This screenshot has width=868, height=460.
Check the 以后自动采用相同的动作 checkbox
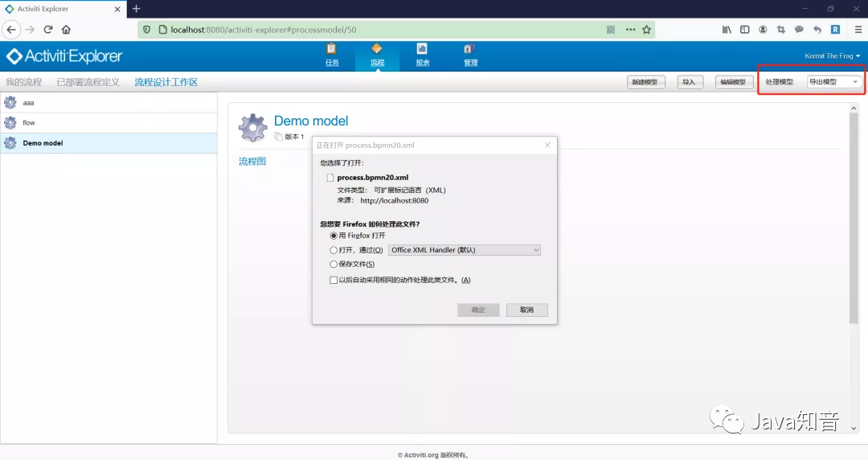pos(334,280)
